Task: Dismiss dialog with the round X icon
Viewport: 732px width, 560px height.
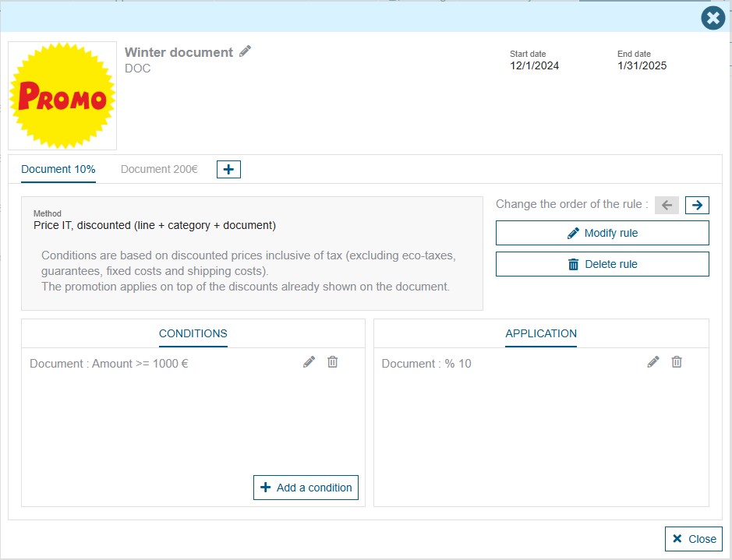Action: click(x=713, y=17)
